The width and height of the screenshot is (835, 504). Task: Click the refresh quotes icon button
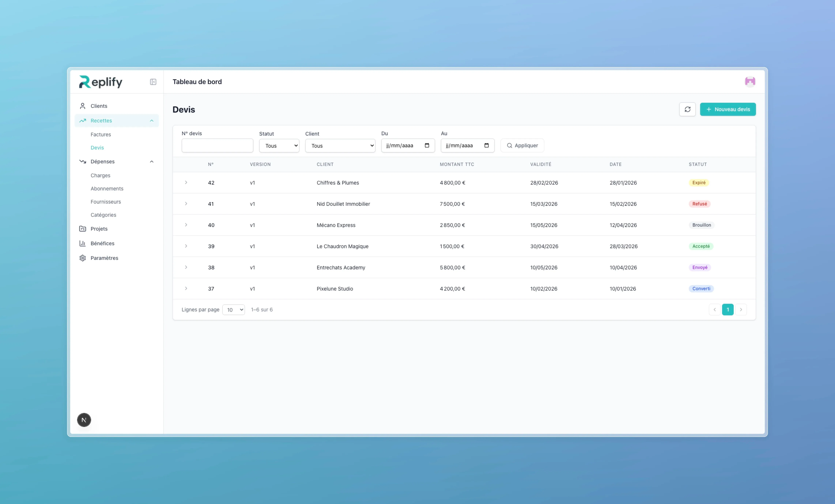(687, 109)
